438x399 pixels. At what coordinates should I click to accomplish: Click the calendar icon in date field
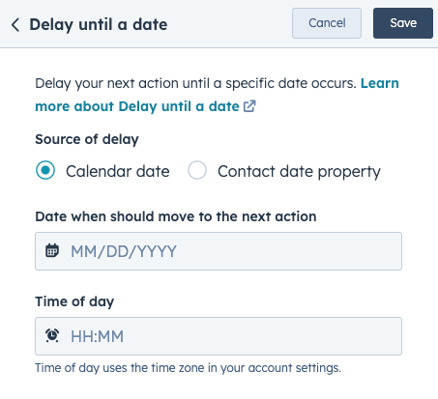click(x=52, y=251)
